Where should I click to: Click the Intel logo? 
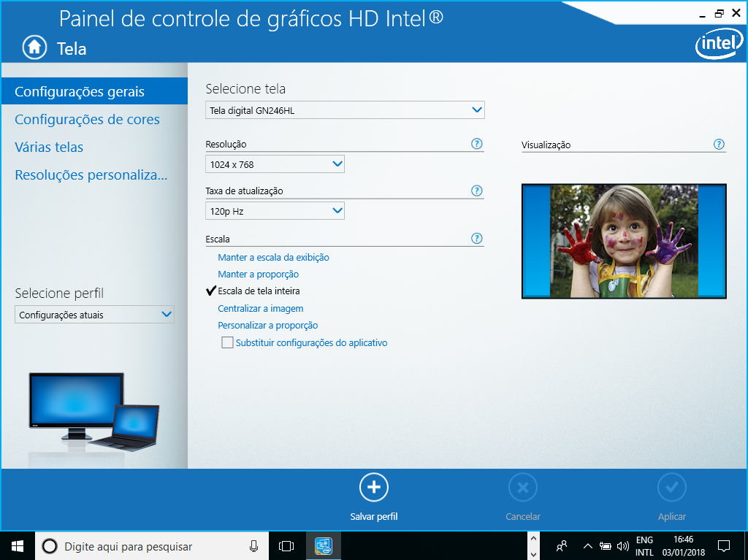719,43
